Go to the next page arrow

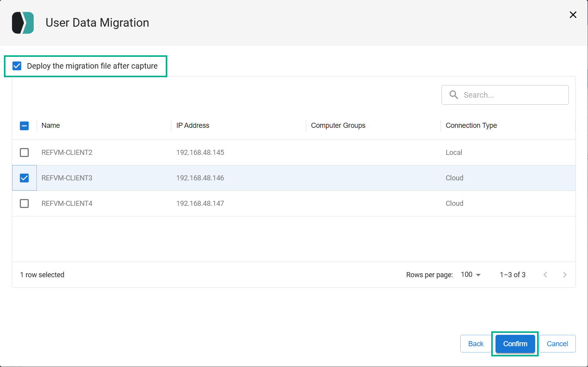564,275
